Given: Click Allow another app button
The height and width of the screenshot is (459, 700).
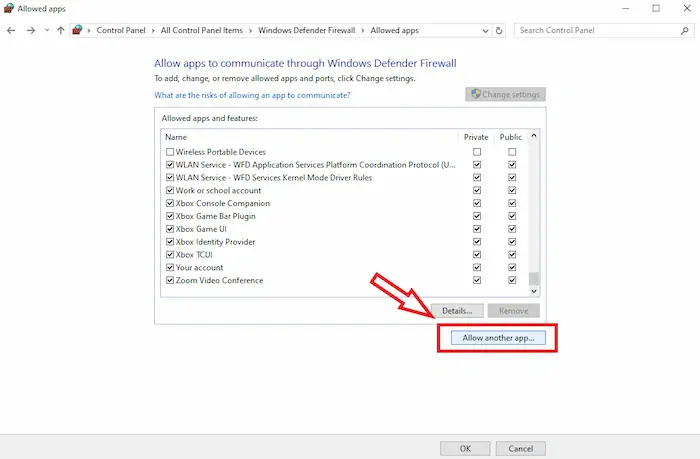Looking at the screenshot, I should (x=498, y=338).
